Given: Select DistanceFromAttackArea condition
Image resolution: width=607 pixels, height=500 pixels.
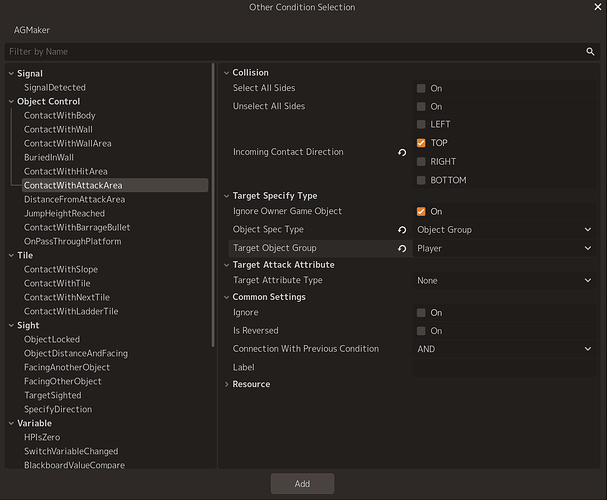Looking at the screenshot, I should (75, 199).
